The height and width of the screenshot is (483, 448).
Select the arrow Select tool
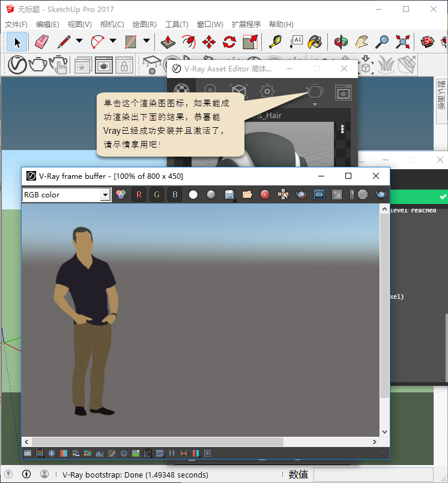pyautogui.click(x=17, y=42)
